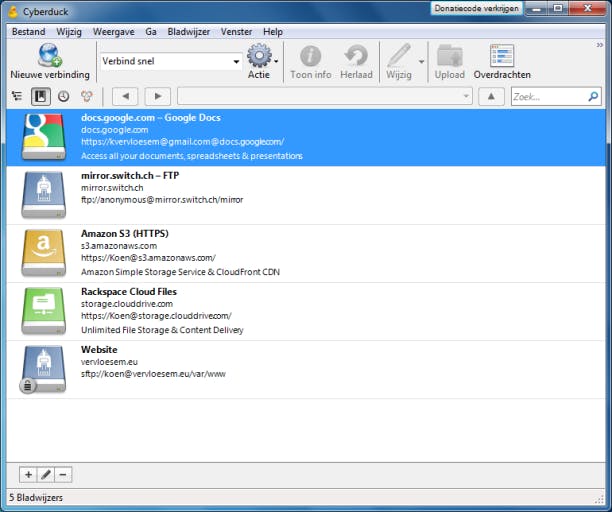This screenshot has width=612, height=512.
Task: Open the Verbind snel dropdown
Action: click(236, 62)
